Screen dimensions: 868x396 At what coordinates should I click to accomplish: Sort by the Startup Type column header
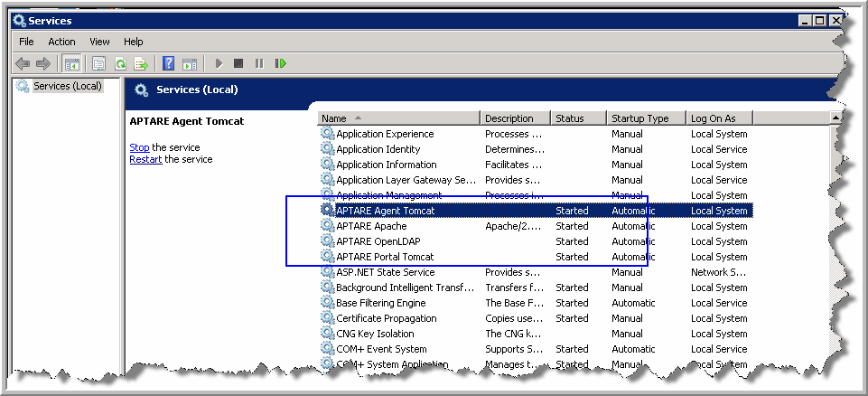point(639,118)
